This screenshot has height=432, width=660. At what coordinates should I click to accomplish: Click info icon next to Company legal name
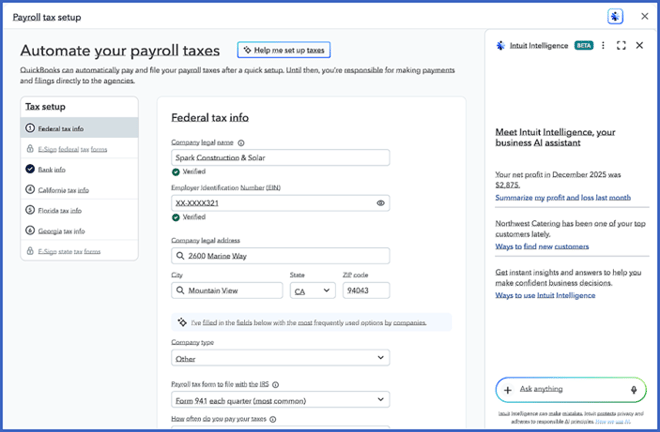click(241, 143)
